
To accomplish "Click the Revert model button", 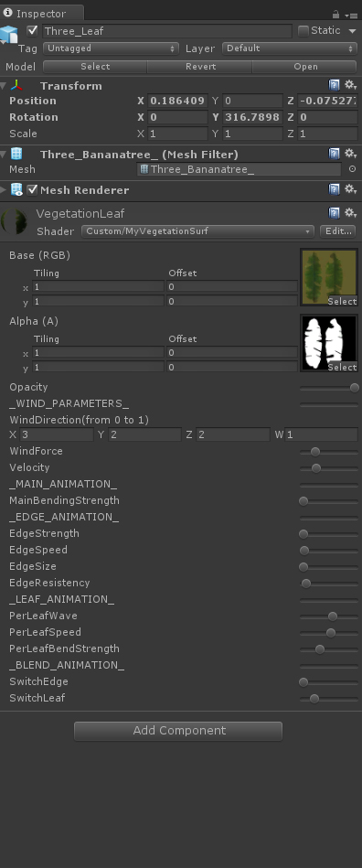I will (200, 67).
